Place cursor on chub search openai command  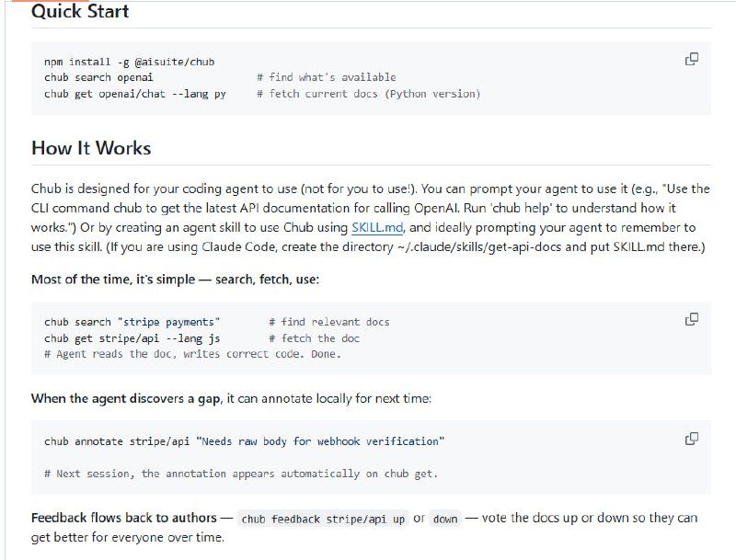(x=98, y=77)
